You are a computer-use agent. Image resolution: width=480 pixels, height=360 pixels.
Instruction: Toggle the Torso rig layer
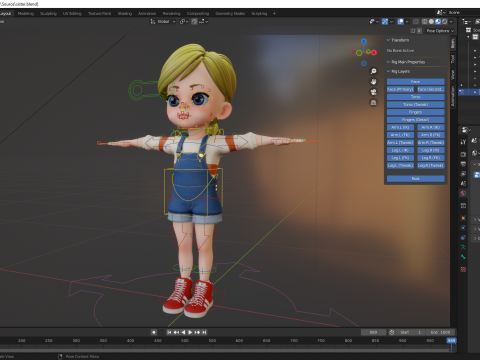tap(416, 97)
